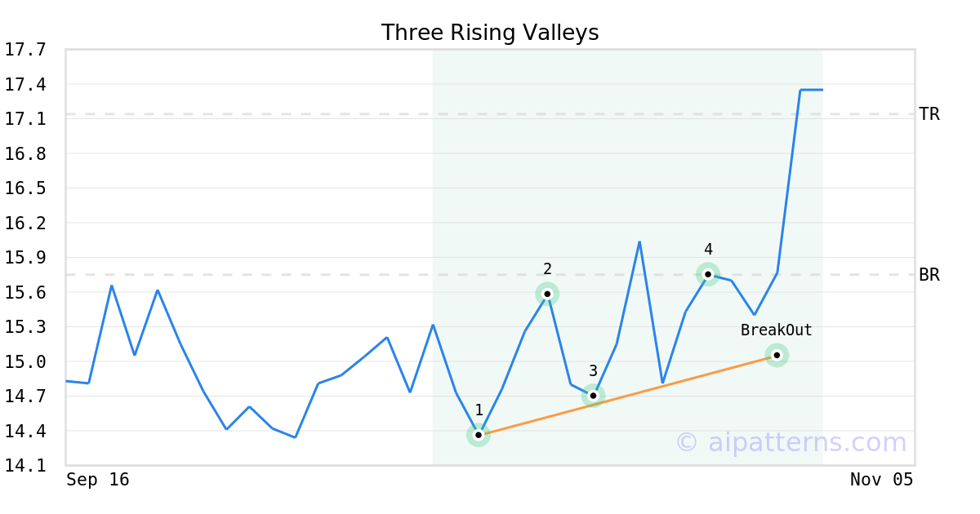
Task: Click the 15.0 y-axis label
Action: point(25,361)
